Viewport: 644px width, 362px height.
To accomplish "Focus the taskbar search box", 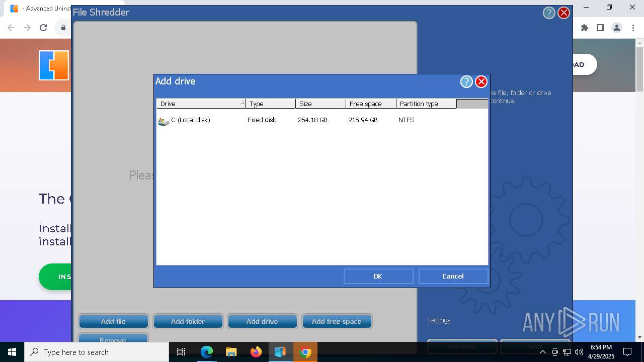I will (97, 352).
